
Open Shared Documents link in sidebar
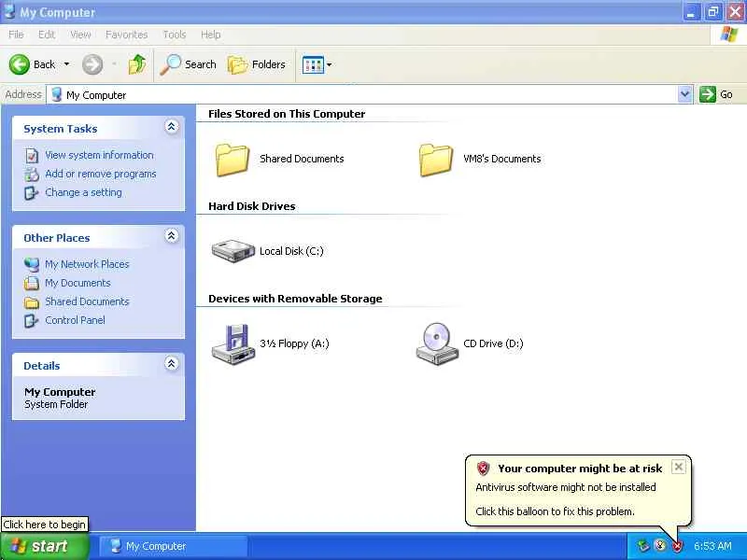tap(87, 301)
